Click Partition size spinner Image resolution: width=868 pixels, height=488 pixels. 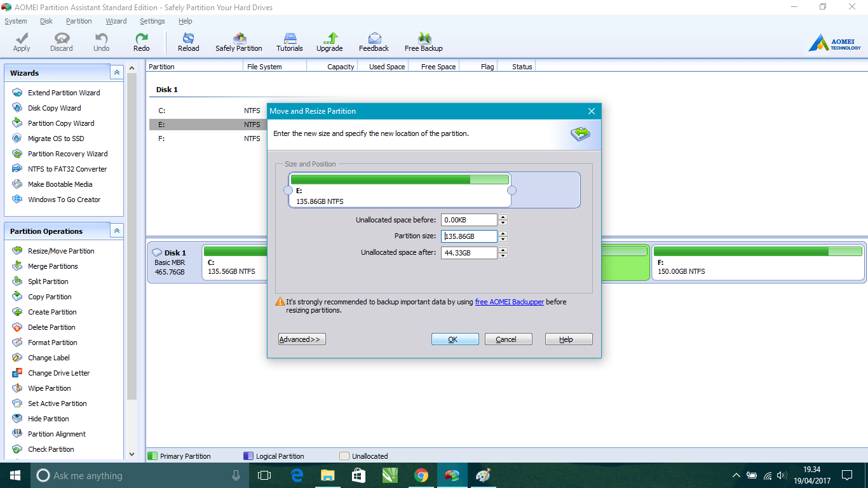pyautogui.click(x=503, y=236)
